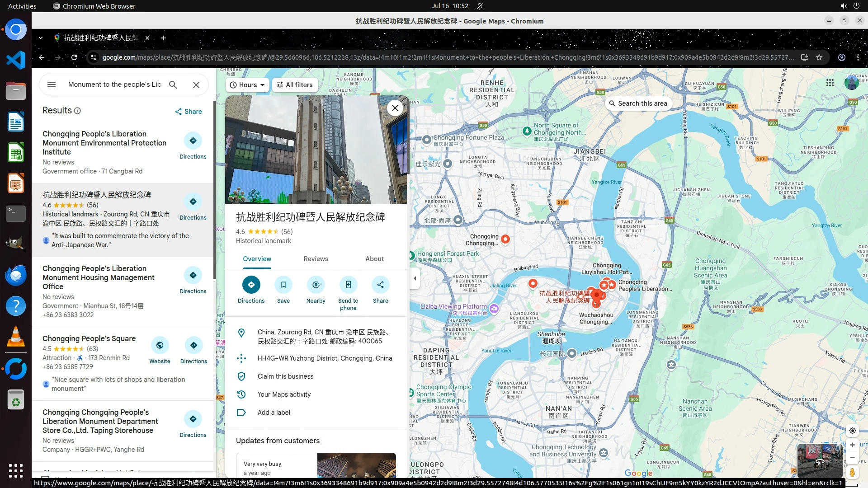
Task: Click the my location target icon
Action: (x=852, y=430)
